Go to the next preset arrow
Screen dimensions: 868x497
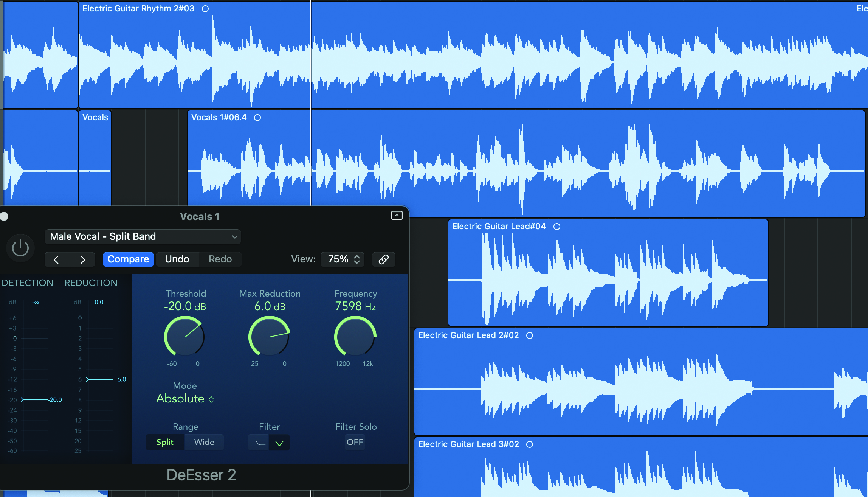[82, 259]
